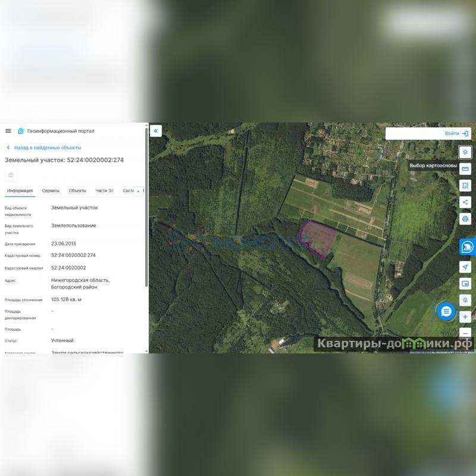Share the map via share icon
Screen dimensions: 476x476
[x=465, y=202]
